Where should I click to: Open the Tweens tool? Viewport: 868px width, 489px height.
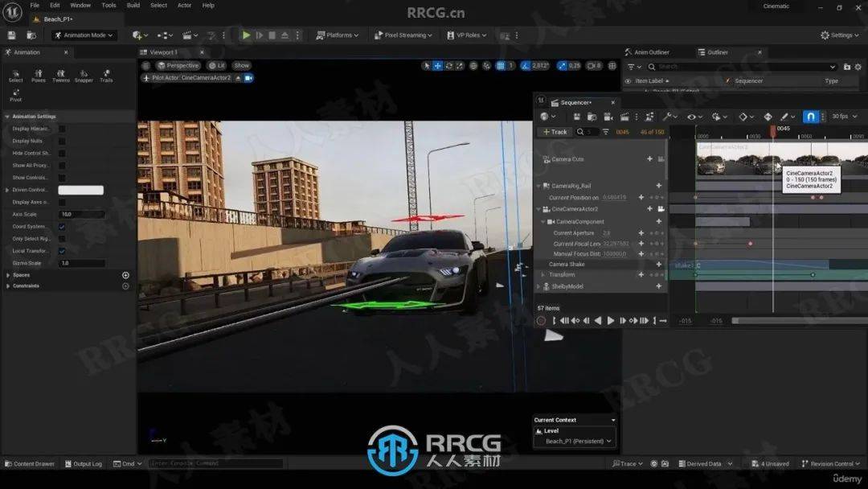[61, 76]
